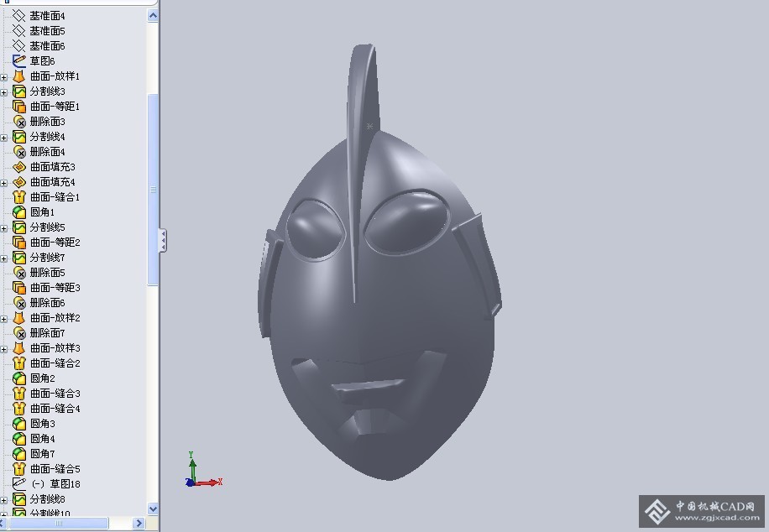
Task: Select the 曲面填充3 fill surface icon
Action: pyautogui.click(x=18, y=167)
